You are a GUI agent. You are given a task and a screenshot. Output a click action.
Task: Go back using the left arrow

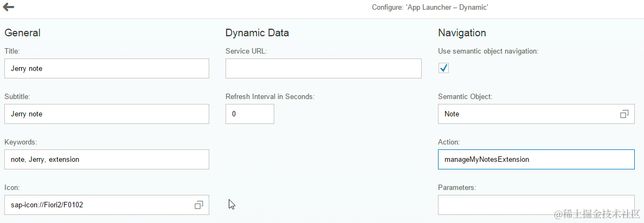(x=9, y=7)
